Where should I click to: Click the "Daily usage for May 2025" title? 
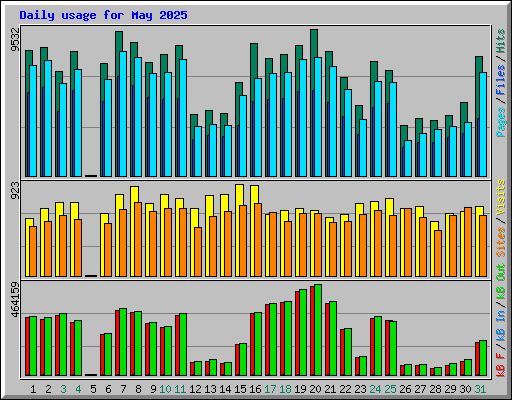pos(103,15)
